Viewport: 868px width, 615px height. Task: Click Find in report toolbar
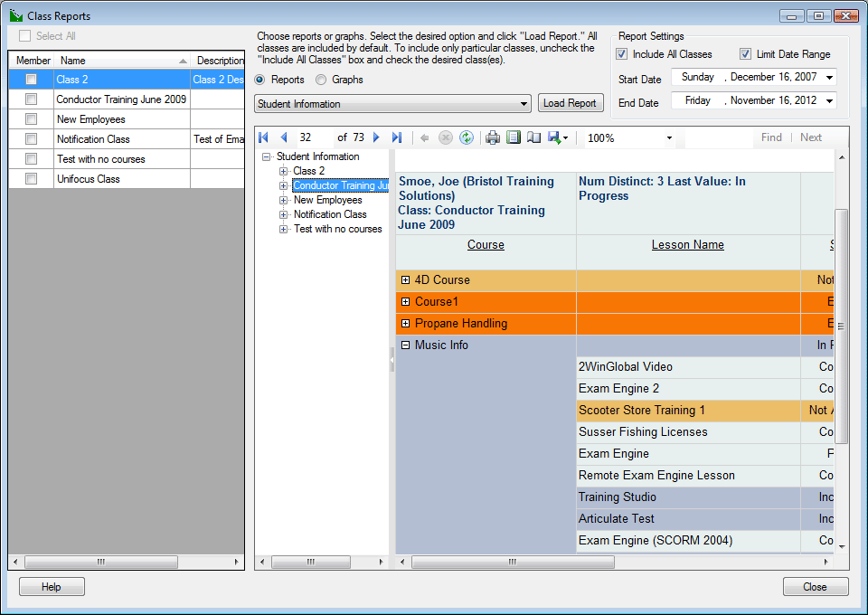coord(771,137)
